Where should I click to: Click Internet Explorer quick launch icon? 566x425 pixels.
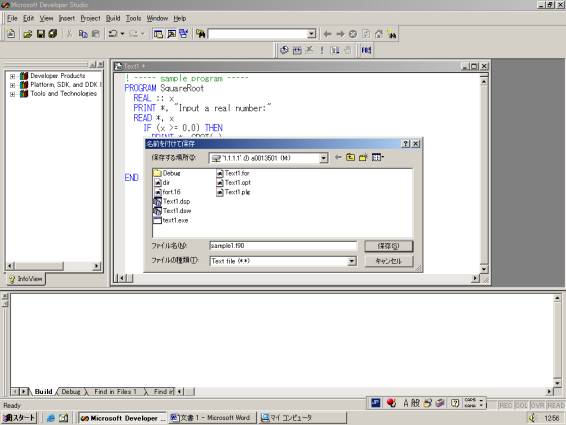[51, 418]
